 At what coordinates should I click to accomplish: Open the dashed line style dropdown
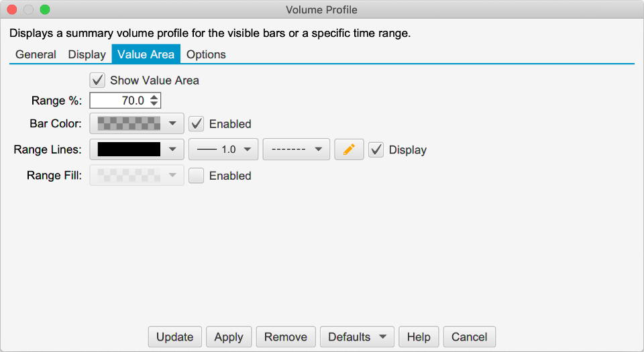[x=296, y=150]
